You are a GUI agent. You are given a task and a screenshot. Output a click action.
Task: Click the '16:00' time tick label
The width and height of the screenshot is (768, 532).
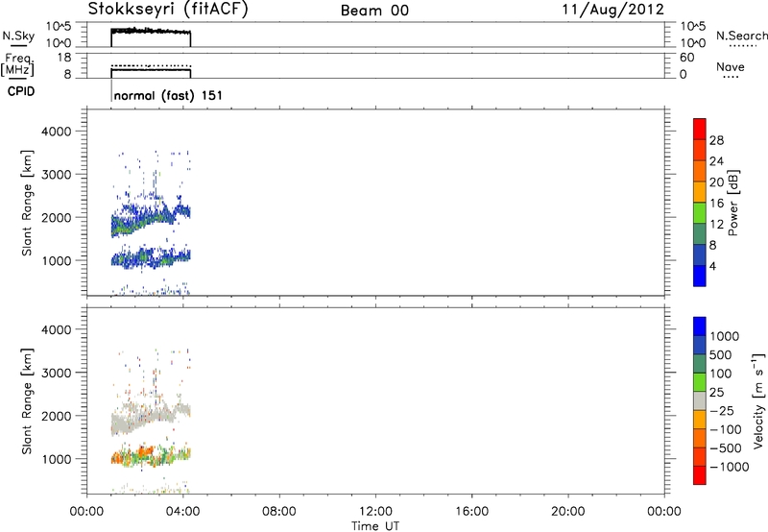coord(471,512)
